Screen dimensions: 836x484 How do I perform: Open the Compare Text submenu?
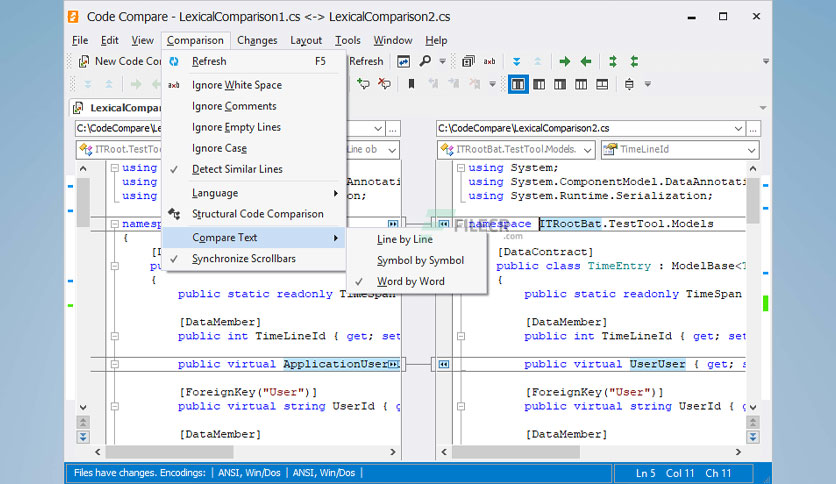[254, 237]
